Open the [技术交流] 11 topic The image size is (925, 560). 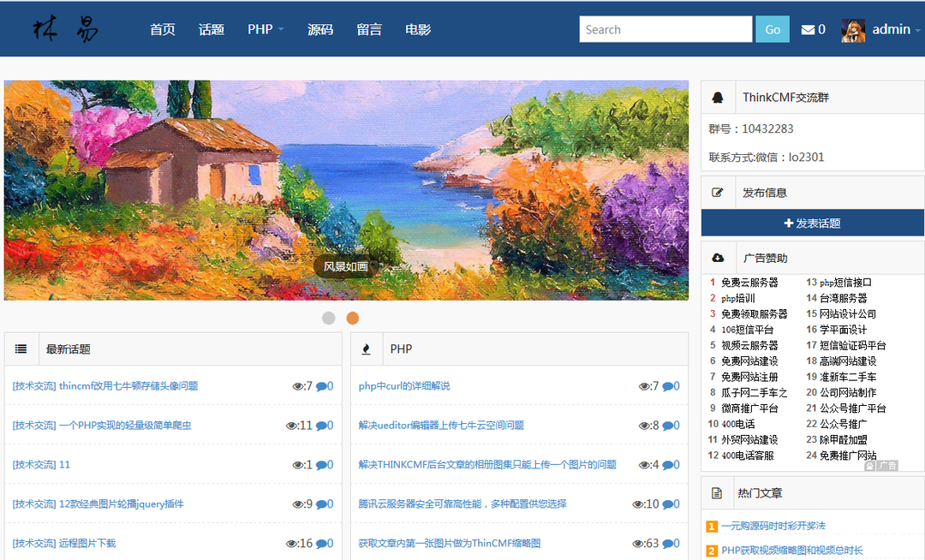pyautogui.click(x=41, y=465)
